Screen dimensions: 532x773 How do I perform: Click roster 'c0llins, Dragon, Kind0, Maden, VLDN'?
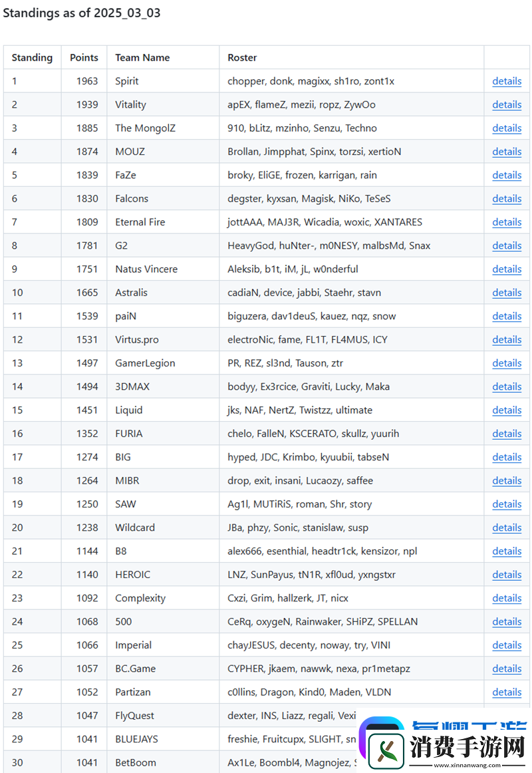[309, 692]
